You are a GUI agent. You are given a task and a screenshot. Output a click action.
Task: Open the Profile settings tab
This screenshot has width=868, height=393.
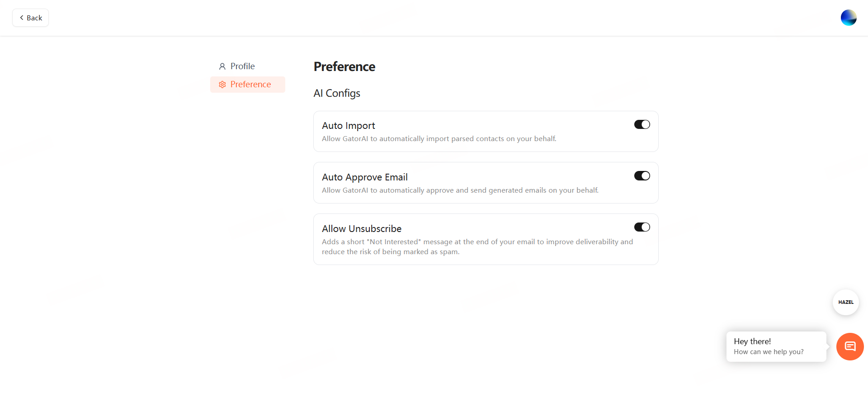point(242,66)
